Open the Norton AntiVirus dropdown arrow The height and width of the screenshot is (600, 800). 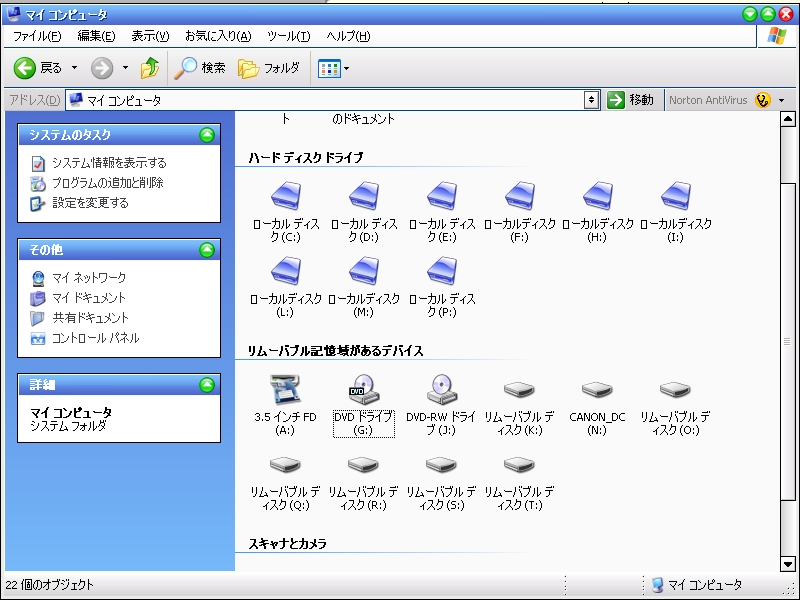tap(781, 101)
